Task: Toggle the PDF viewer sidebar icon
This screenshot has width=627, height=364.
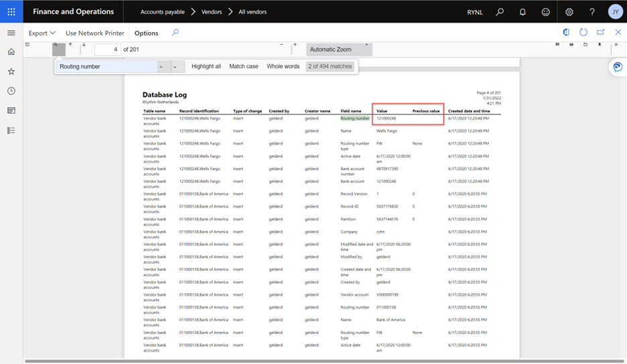Action: click(x=27, y=44)
